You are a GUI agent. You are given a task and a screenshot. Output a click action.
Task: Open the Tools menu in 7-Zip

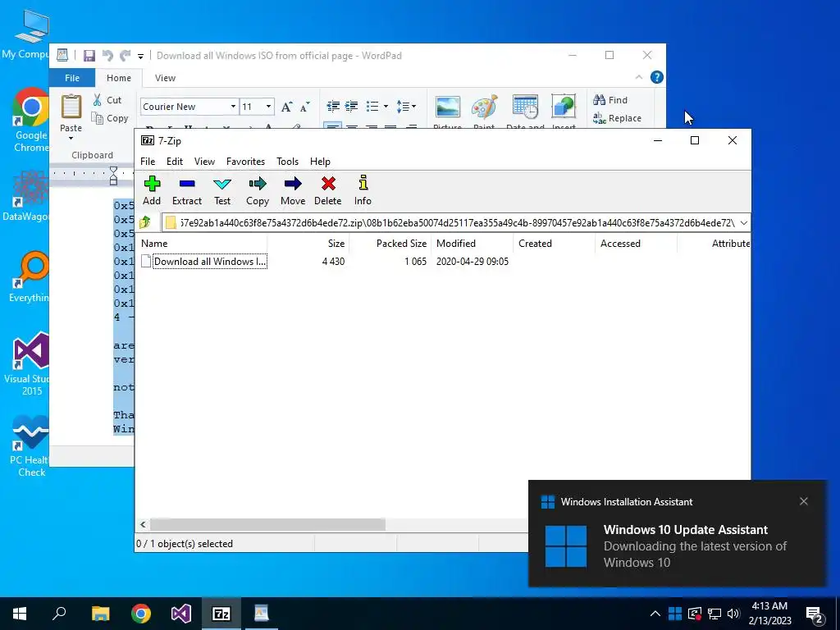[288, 162]
